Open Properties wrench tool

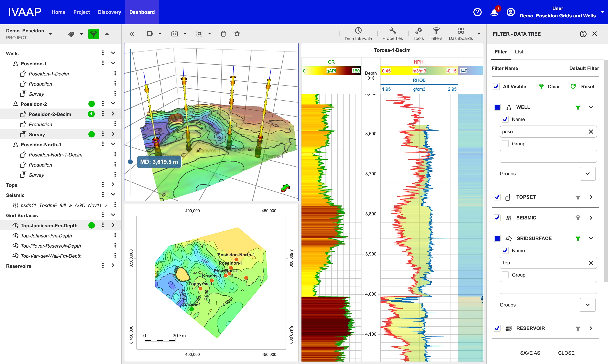[392, 34]
